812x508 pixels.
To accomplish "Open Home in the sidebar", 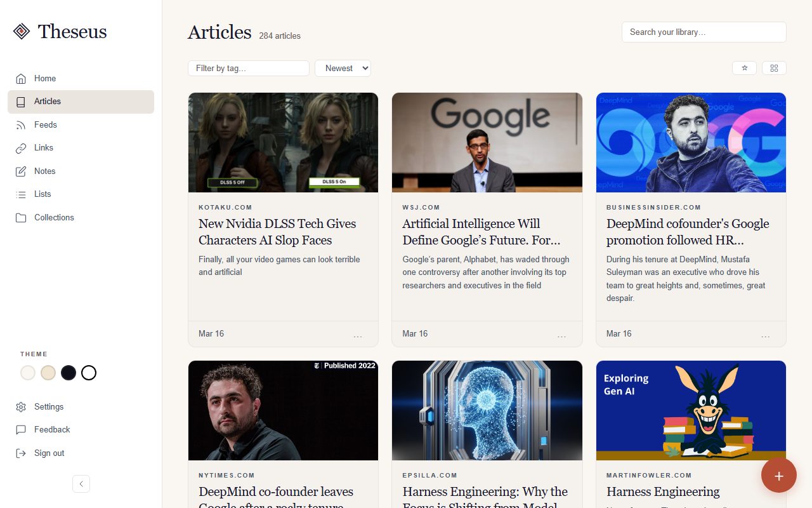I will pyautogui.click(x=81, y=79).
